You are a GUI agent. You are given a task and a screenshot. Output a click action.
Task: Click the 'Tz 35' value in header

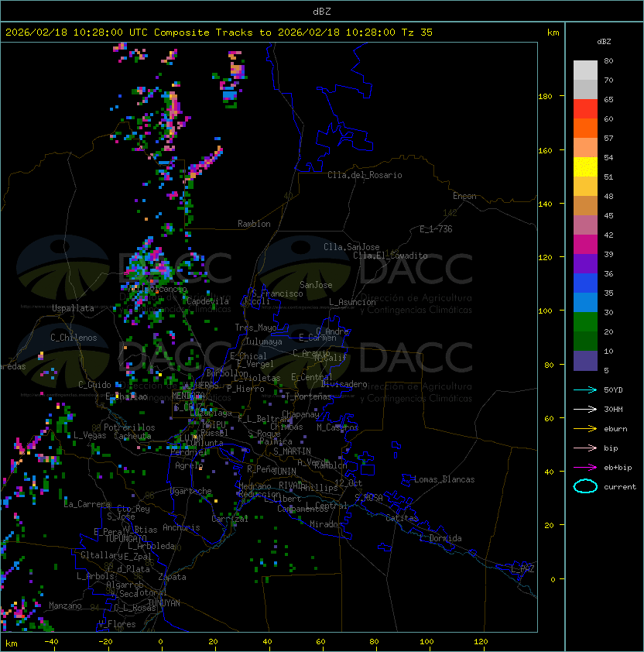pyautogui.click(x=417, y=33)
